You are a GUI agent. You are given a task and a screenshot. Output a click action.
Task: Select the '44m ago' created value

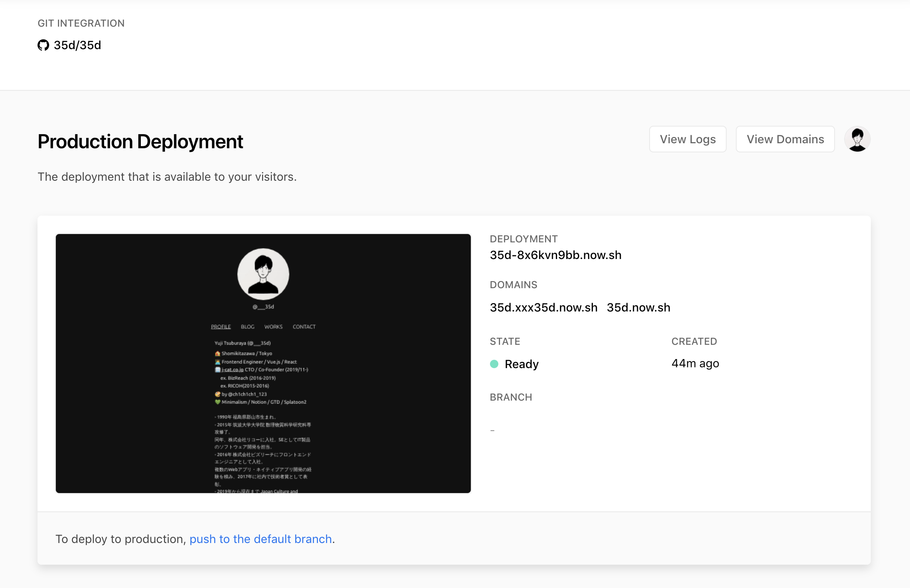coord(695,363)
